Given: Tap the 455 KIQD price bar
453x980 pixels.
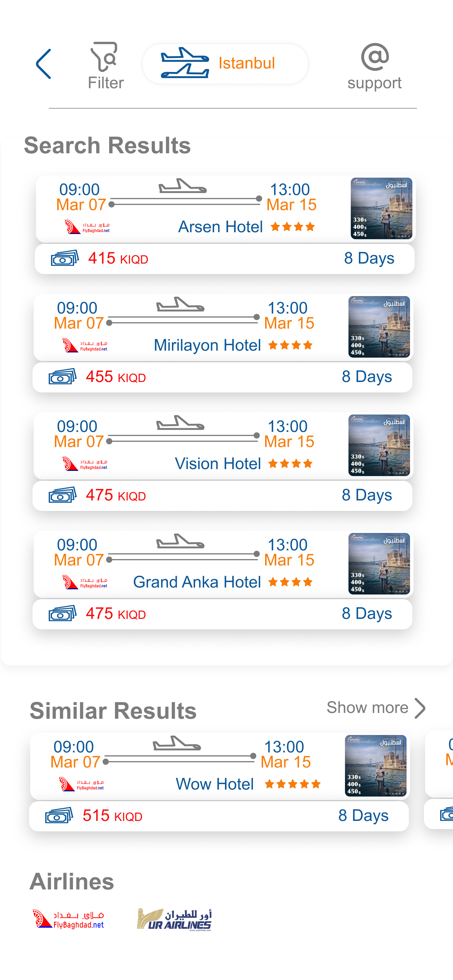Looking at the screenshot, I should (x=222, y=377).
